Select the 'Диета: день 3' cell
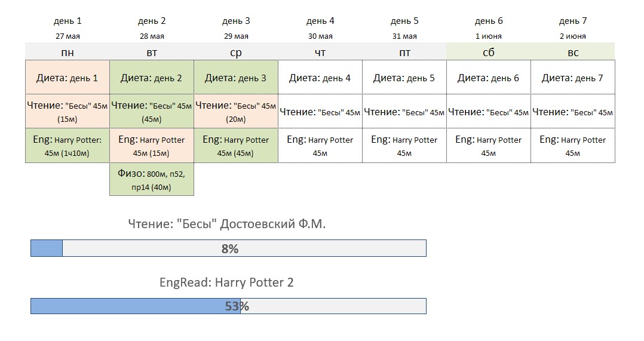644x341 pixels. (236, 78)
